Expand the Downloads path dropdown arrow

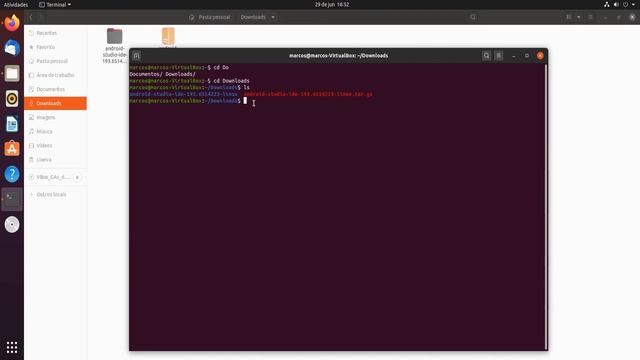tap(273, 17)
